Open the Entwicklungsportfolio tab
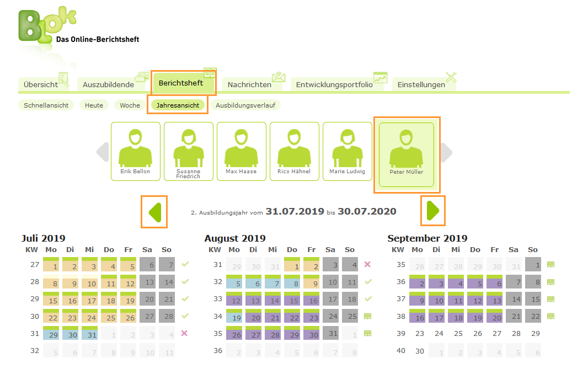This screenshot has height=374, width=588. [335, 84]
